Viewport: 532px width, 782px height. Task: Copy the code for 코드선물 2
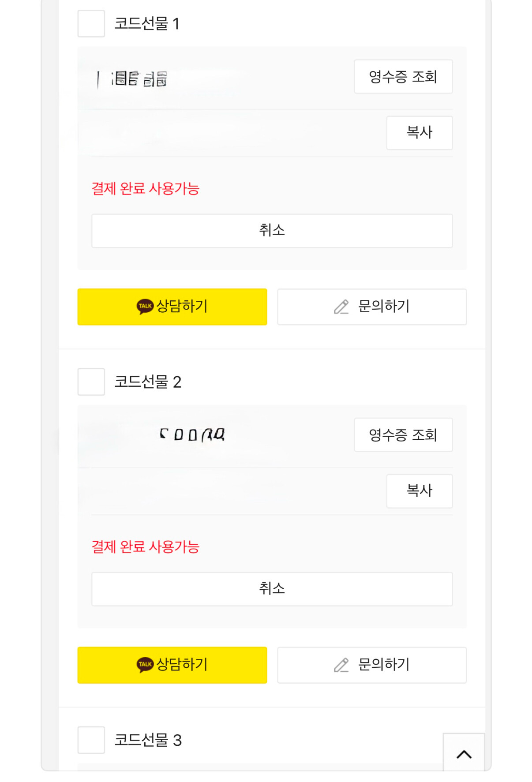(419, 491)
